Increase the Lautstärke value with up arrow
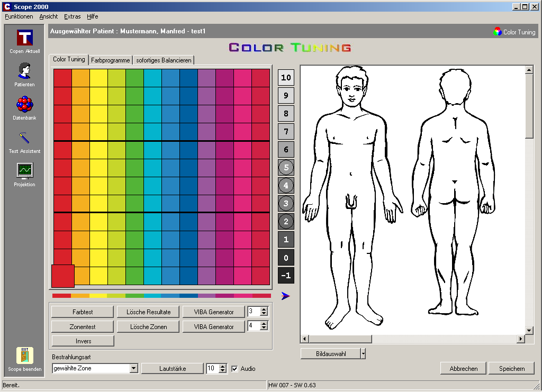542x392 pixels. click(222, 366)
